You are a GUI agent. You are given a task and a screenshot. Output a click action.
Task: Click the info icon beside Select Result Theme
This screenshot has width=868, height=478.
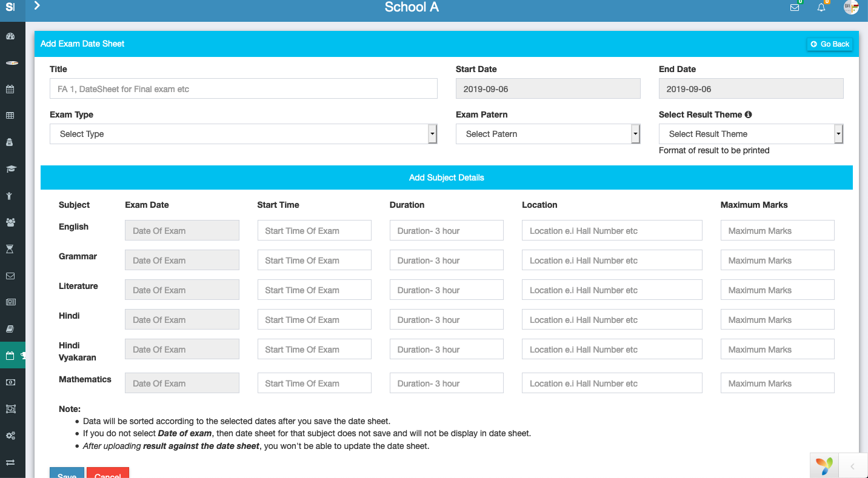click(748, 115)
